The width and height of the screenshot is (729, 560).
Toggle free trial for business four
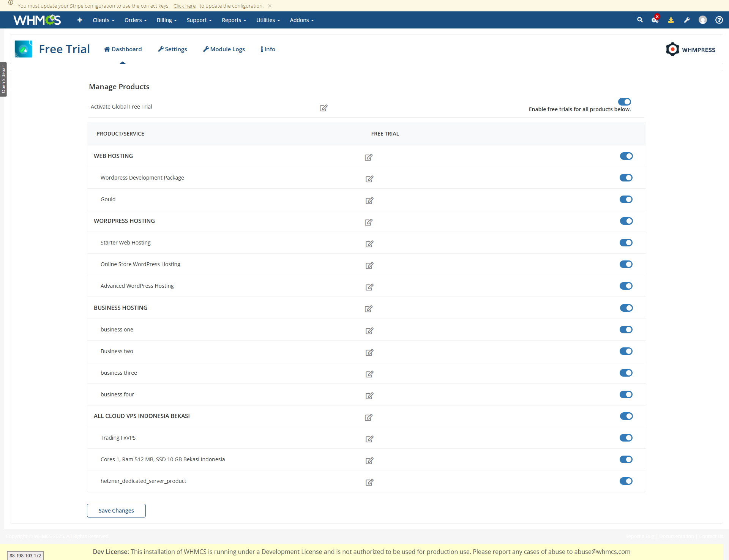point(626,394)
